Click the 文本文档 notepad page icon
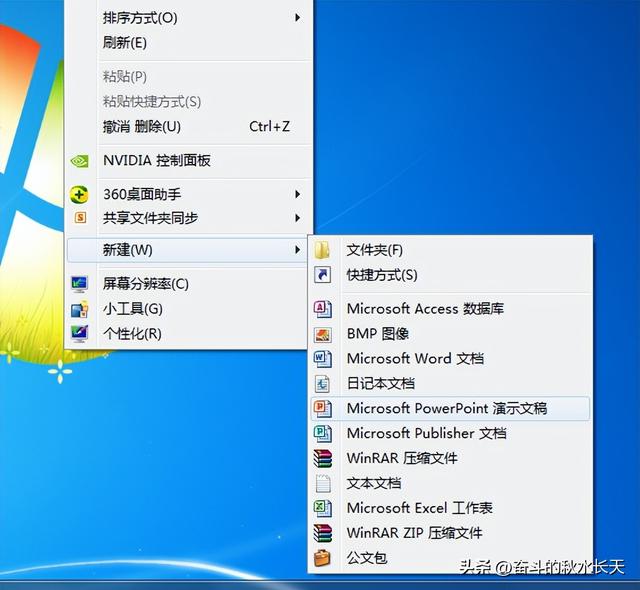The height and width of the screenshot is (590, 640). tap(323, 484)
